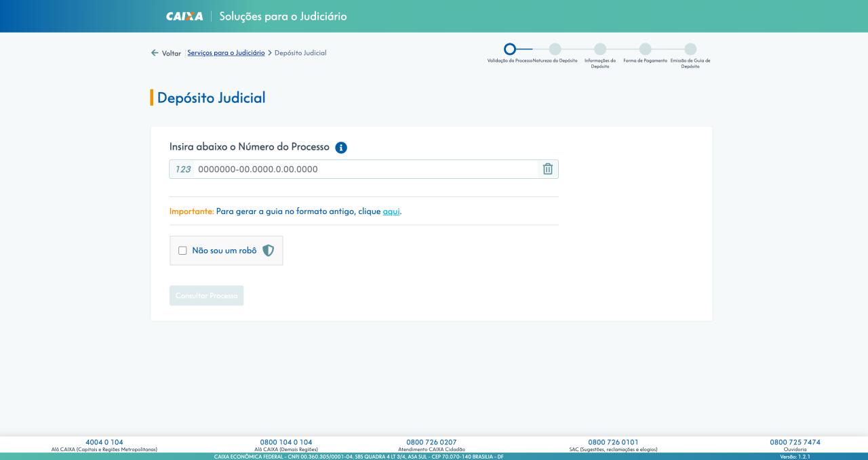
Task: Click phone number 4004 0 104
Action: pyautogui.click(x=104, y=442)
